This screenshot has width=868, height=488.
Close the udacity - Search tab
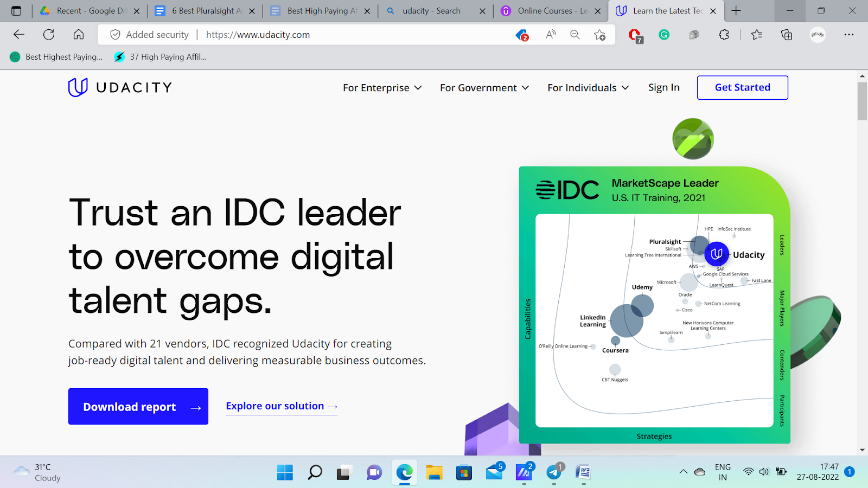click(x=482, y=11)
